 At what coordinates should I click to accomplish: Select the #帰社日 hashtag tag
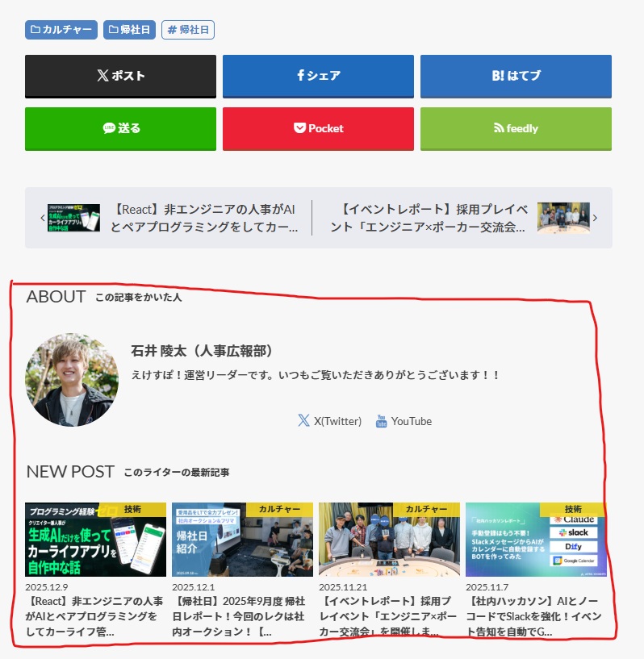[x=188, y=30]
